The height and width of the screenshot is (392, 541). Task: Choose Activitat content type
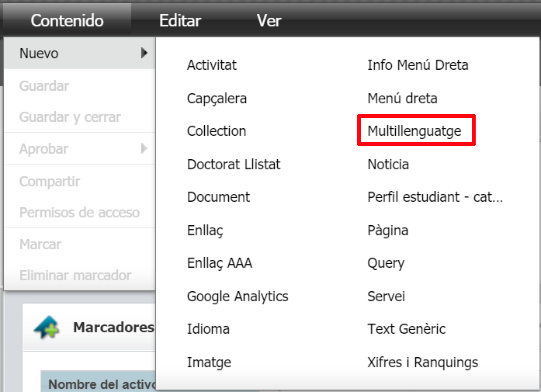[211, 65]
